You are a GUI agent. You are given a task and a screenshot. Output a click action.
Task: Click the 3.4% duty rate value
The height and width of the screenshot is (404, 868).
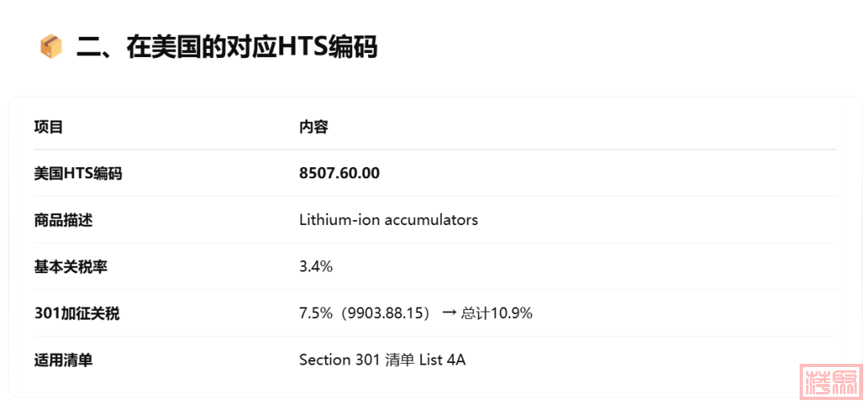click(316, 267)
